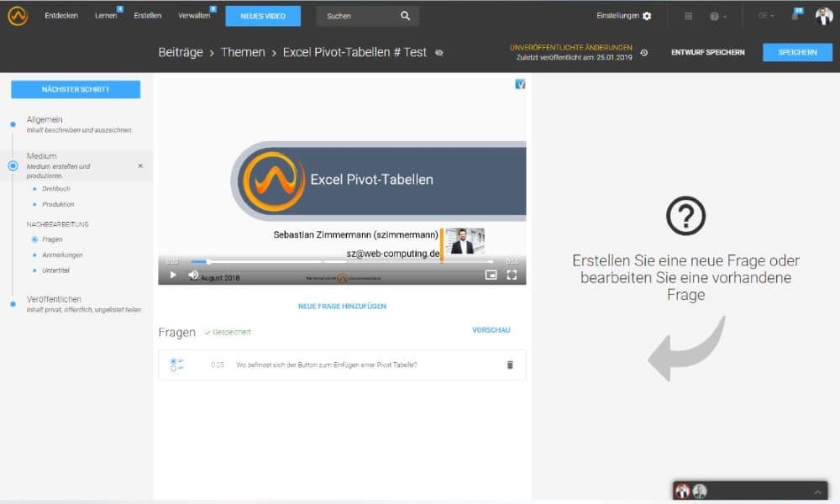Open the apps grid icon

[689, 16]
